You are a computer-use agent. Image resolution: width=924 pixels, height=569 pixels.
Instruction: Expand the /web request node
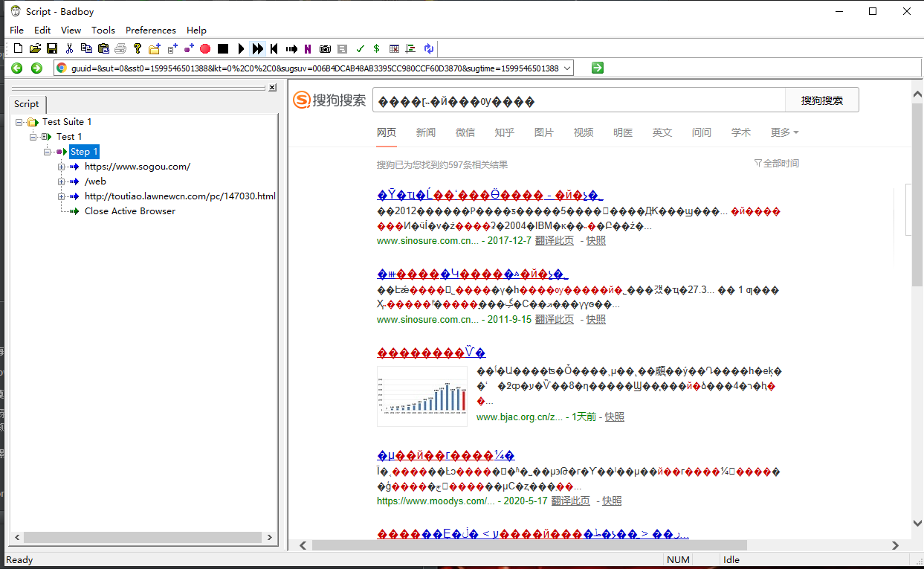[62, 181]
